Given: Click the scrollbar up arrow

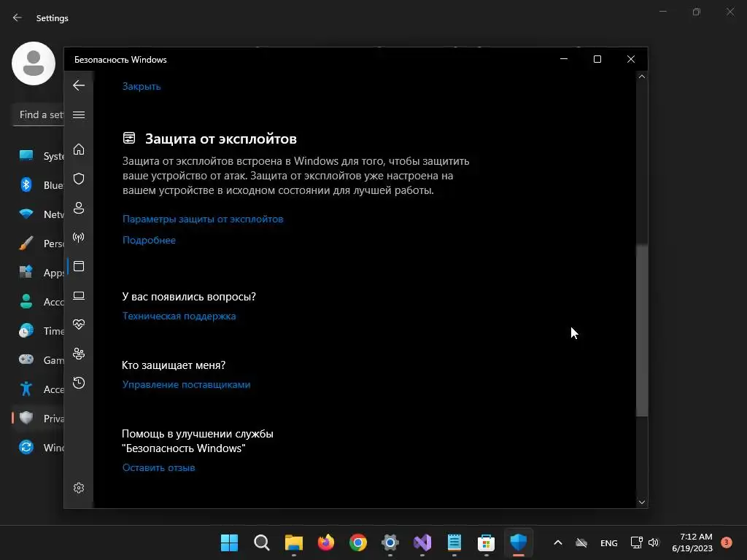Looking at the screenshot, I should (642, 77).
